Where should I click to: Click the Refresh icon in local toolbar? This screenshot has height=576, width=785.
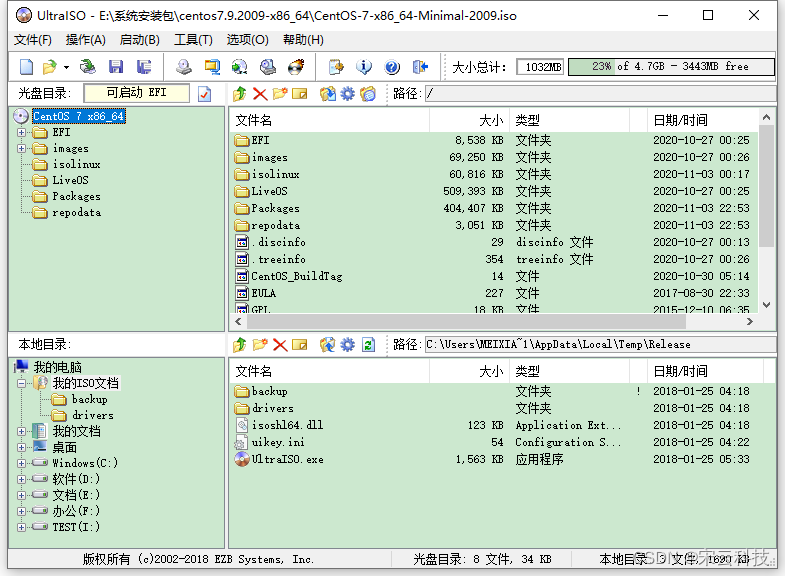(x=368, y=345)
